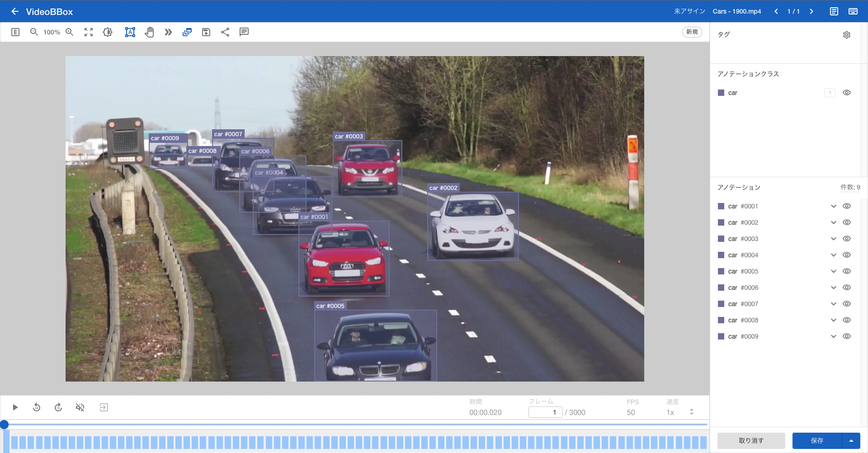Viewport: 868px width, 453px height.
Task: Toggle the mute audio button
Action: (80, 407)
